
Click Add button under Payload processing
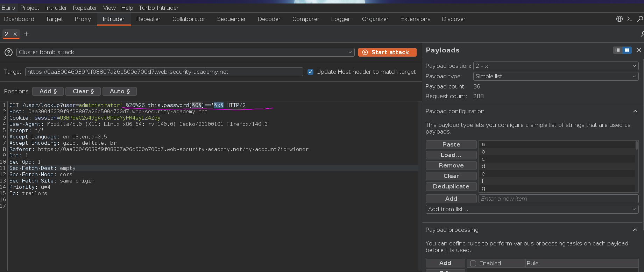(x=445, y=263)
